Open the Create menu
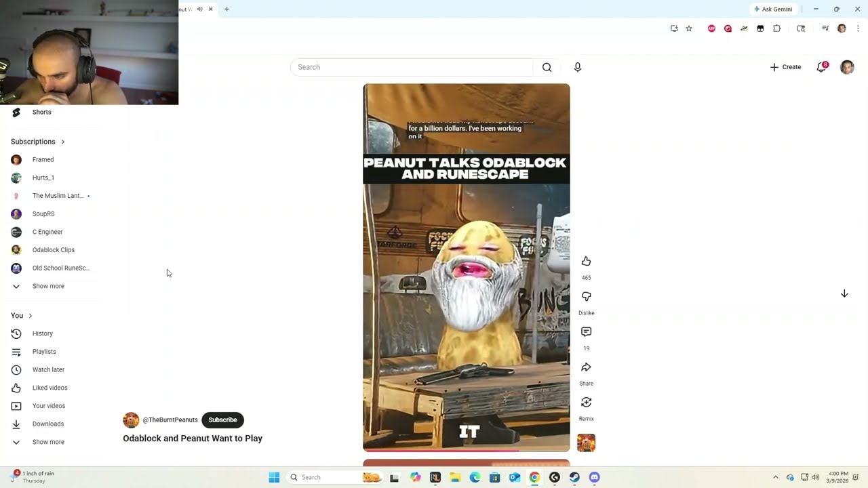Viewport: 868px width, 488px height. (x=785, y=67)
